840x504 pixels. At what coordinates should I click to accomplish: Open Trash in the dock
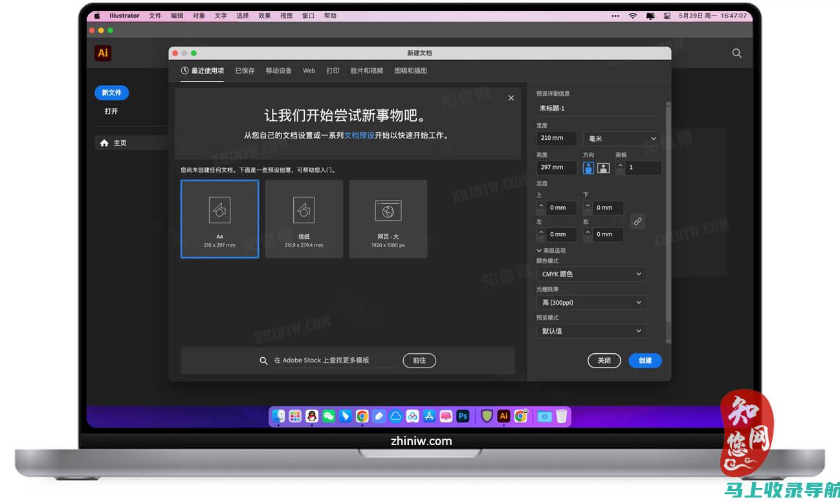click(561, 416)
